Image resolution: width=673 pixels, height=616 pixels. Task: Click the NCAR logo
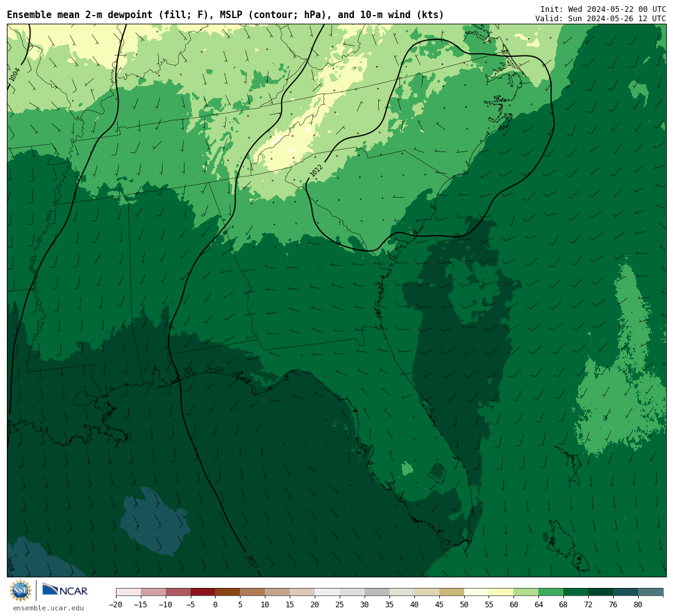click(x=65, y=590)
